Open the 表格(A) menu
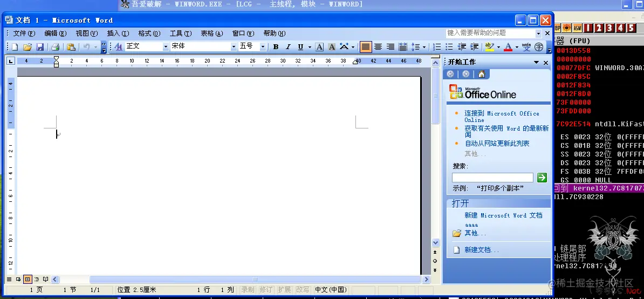 [212, 33]
